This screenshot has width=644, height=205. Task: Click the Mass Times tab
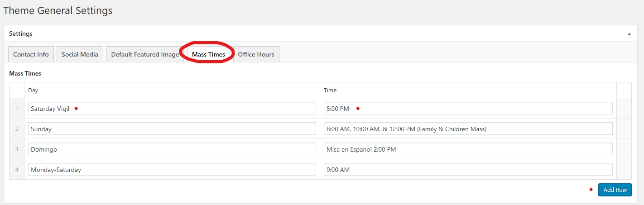pyautogui.click(x=208, y=54)
